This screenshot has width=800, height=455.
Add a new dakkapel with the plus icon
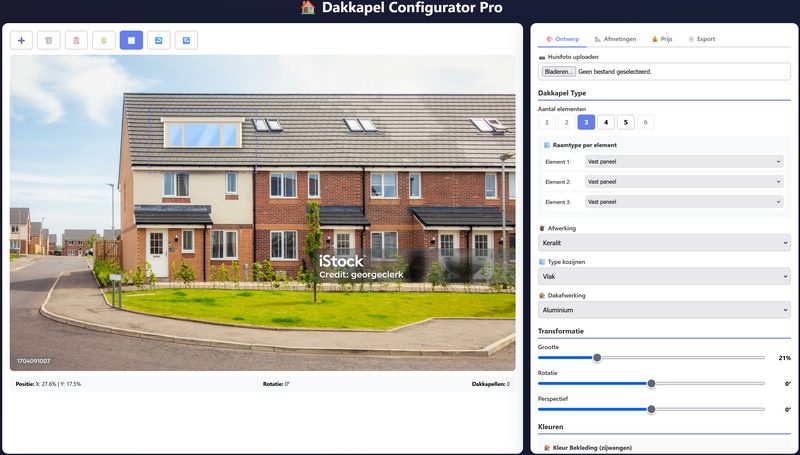click(x=21, y=40)
